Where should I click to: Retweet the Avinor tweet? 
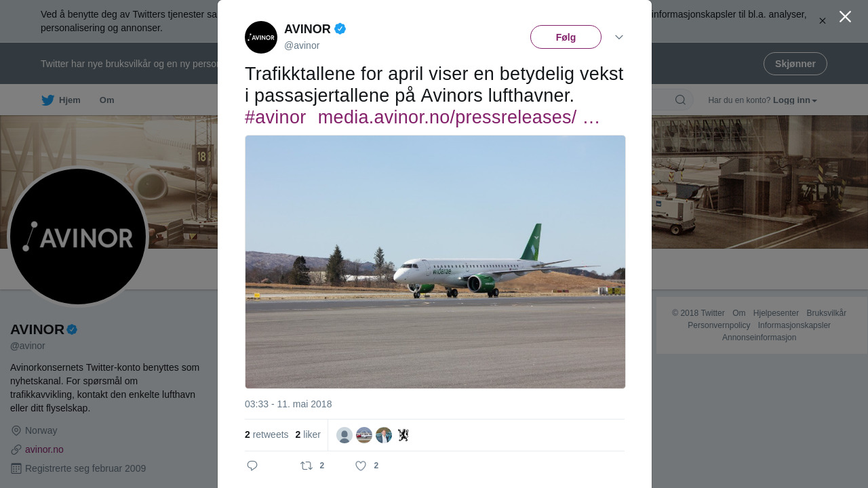pos(307,466)
